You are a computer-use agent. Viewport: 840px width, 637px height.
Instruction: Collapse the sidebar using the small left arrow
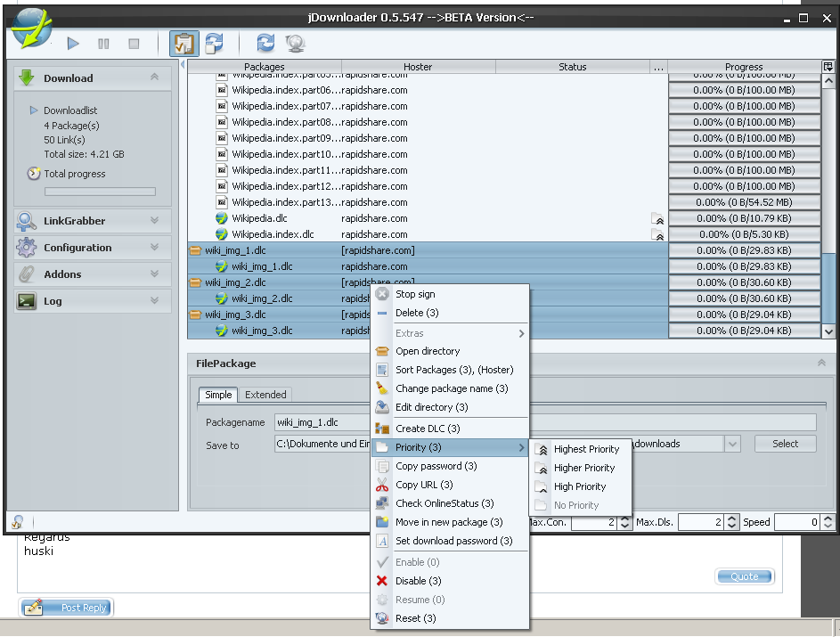click(183, 65)
